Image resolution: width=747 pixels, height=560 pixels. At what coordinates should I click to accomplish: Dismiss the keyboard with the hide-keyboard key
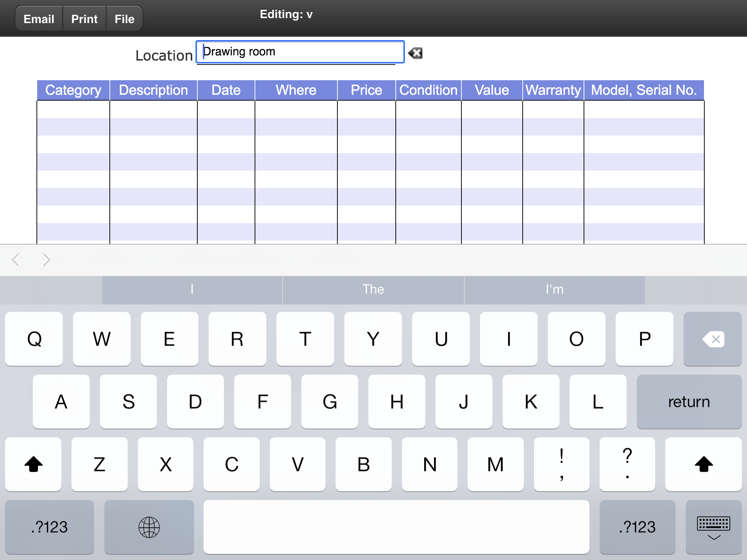pyautogui.click(x=713, y=527)
